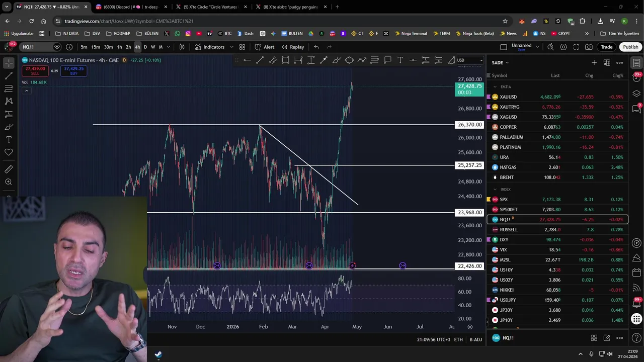The image size is (644, 362).
Task: Select the crosshair cursor tool
Action: click(x=9, y=63)
